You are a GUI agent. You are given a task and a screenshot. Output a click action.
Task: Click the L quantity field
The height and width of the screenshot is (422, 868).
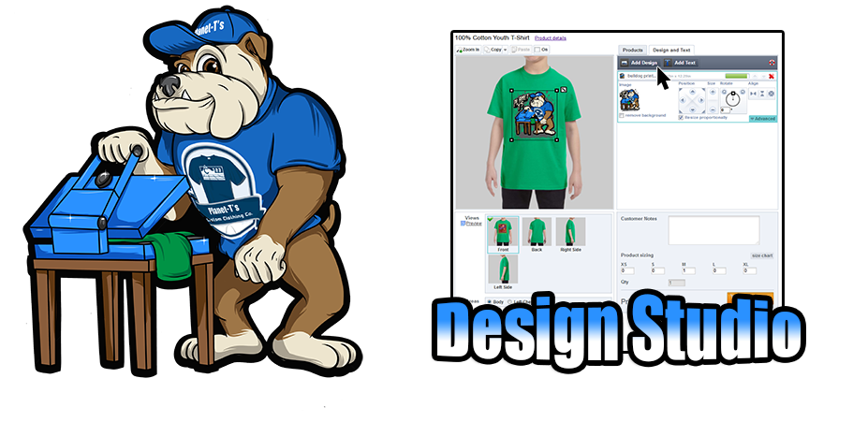pyautogui.click(x=720, y=271)
